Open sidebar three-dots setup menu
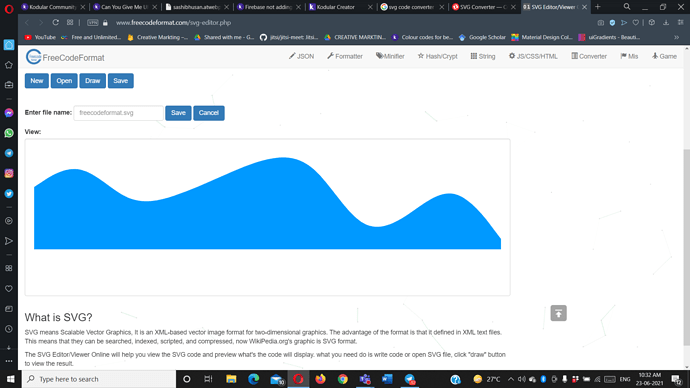This screenshot has width=690, height=388. [x=9, y=361]
